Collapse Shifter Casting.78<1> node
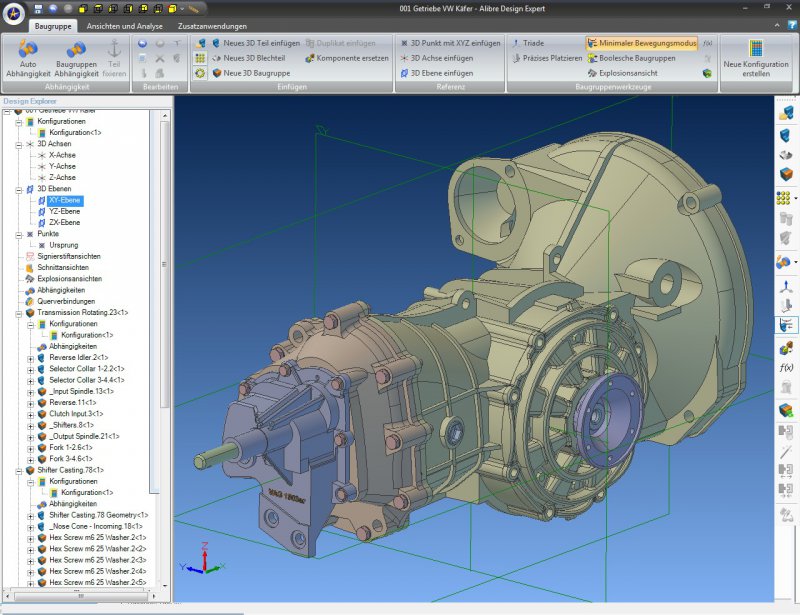This screenshot has height=615, width=800. coord(19,471)
